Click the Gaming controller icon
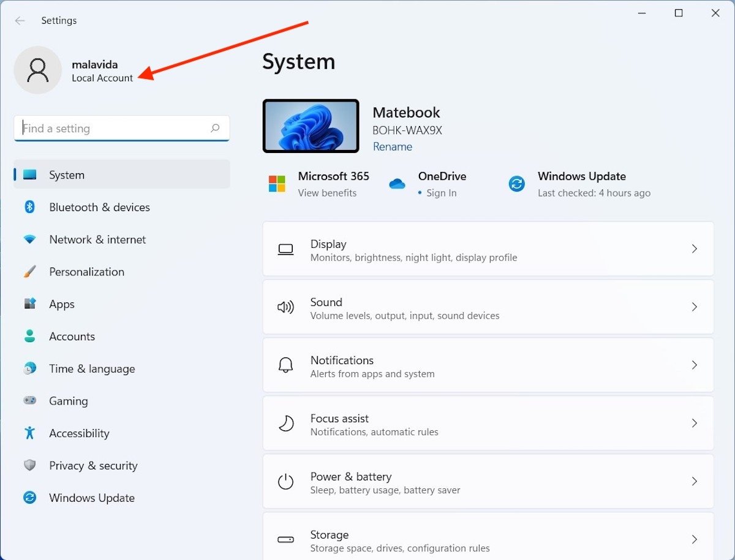 29,401
